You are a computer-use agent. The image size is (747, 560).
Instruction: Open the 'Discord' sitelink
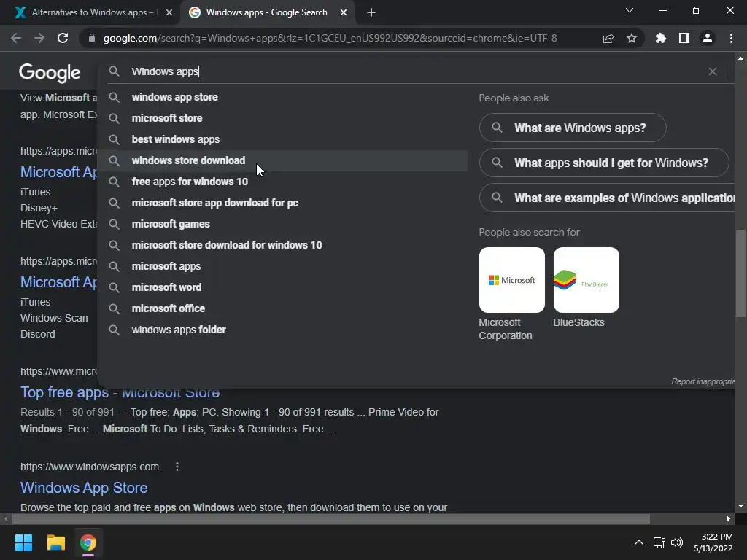click(x=38, y=334)
